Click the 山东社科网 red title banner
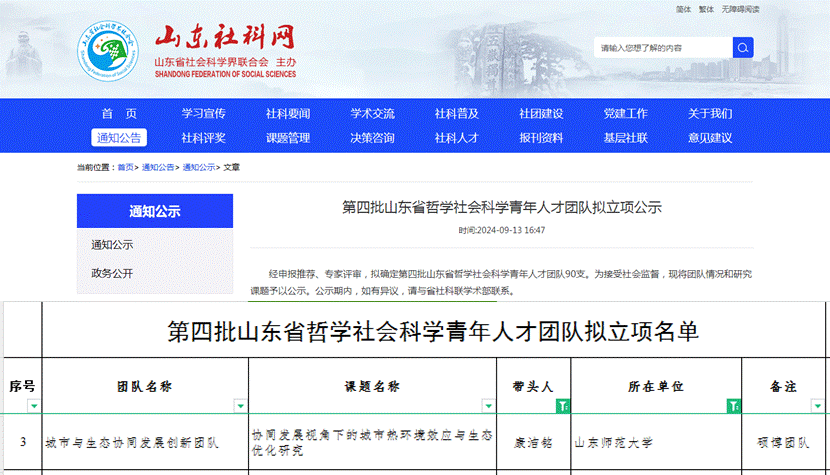The width and height of the screenshot is (830, 475). point(225,38)
